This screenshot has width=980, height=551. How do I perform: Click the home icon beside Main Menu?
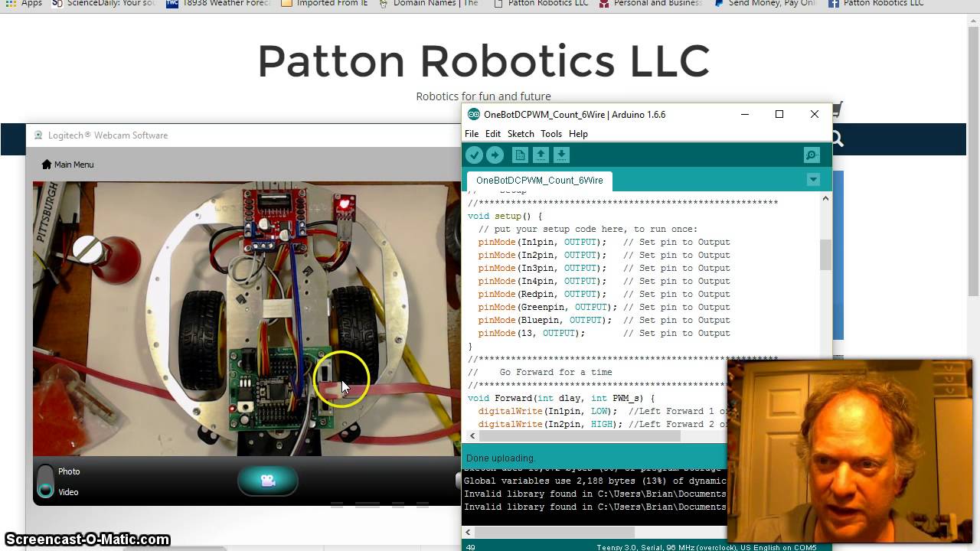(x=47, y=165)
